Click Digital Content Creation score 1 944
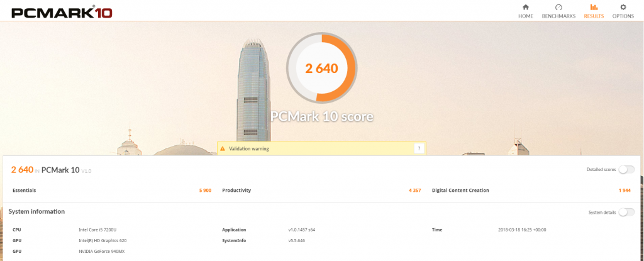 click(625, 191)
